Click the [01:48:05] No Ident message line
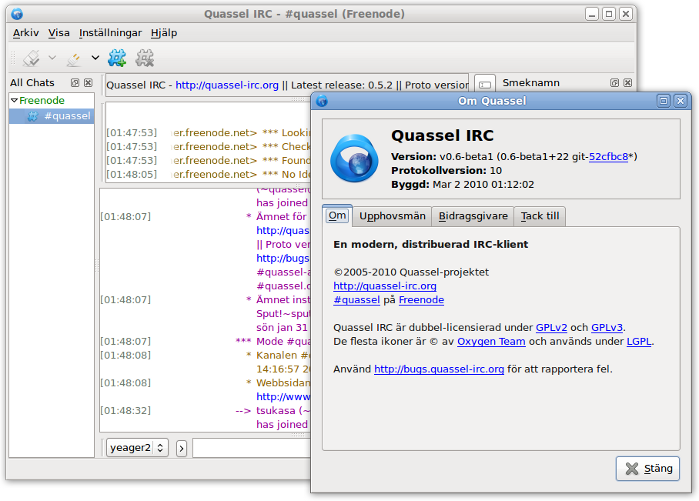Viewport: 699px width, 501px height. 208,174
